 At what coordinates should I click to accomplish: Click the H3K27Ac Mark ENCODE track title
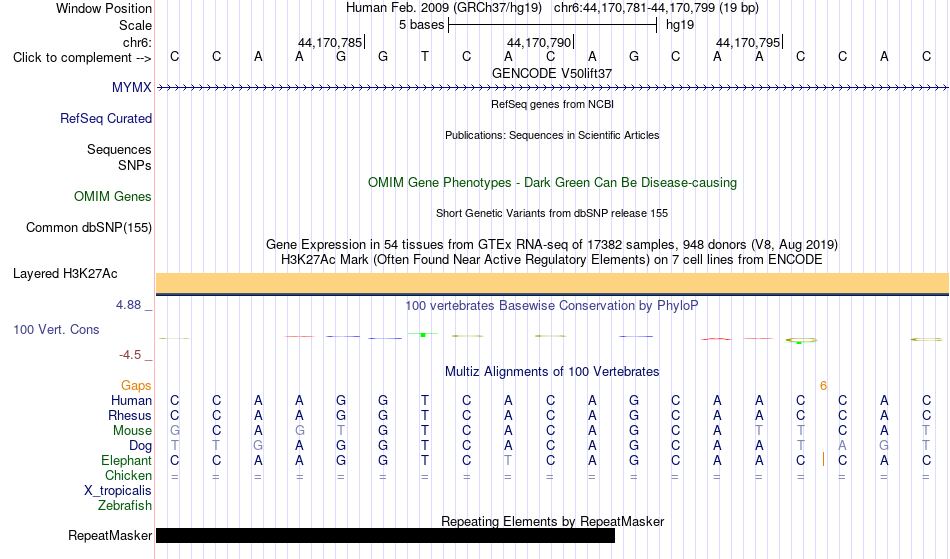(x=552, y=259)
